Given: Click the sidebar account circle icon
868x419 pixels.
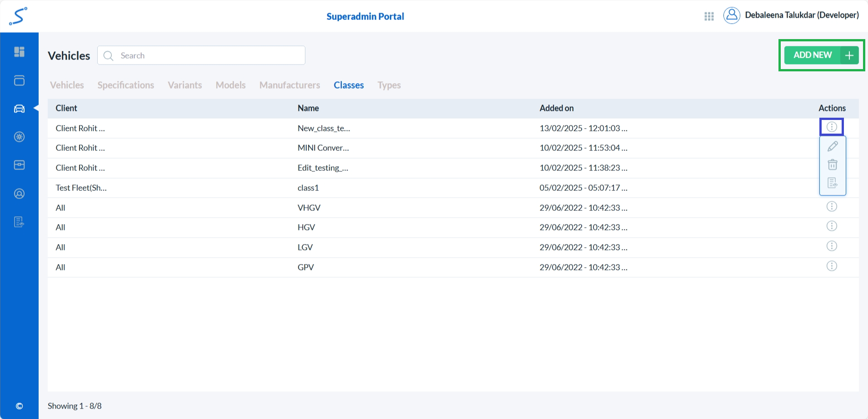Looking at the screenshot, I should click(19, 194).
